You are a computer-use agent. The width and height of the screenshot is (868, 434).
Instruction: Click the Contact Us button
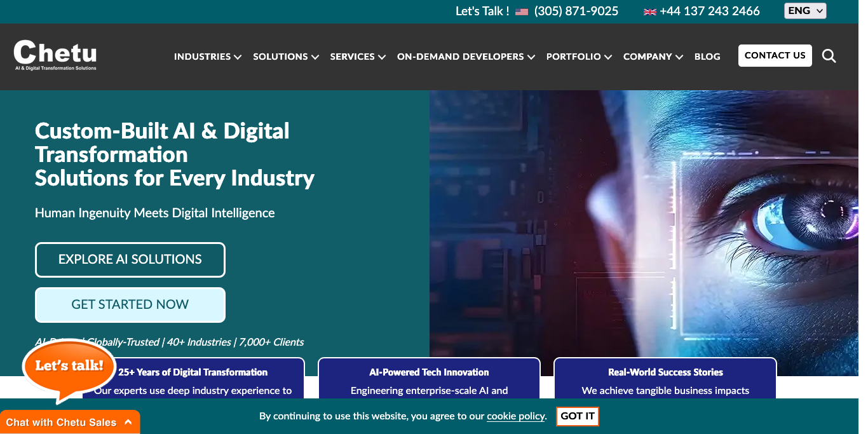coord(775,55)
